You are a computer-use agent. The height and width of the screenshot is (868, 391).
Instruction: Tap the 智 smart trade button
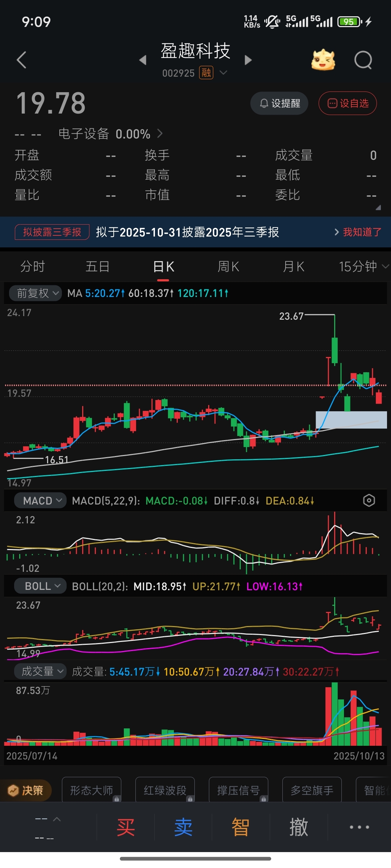click(x=241, y=827)
